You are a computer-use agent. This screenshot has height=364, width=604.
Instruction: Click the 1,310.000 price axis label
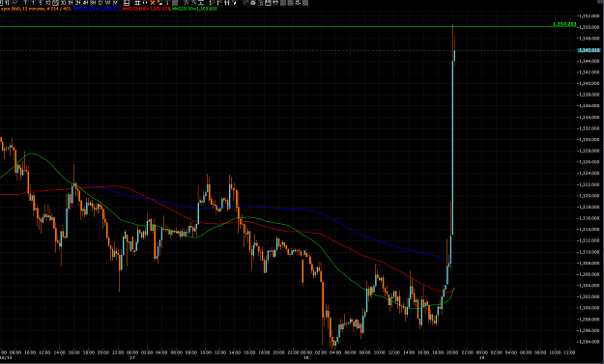(589, 252)
